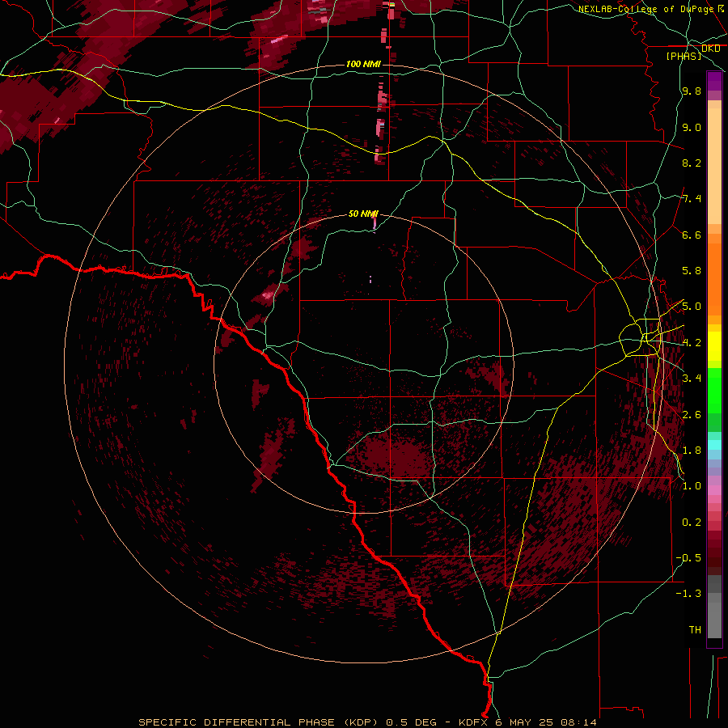
Task: Click the gray bottom segment of the color bar
Action: [x=714, y=608]
